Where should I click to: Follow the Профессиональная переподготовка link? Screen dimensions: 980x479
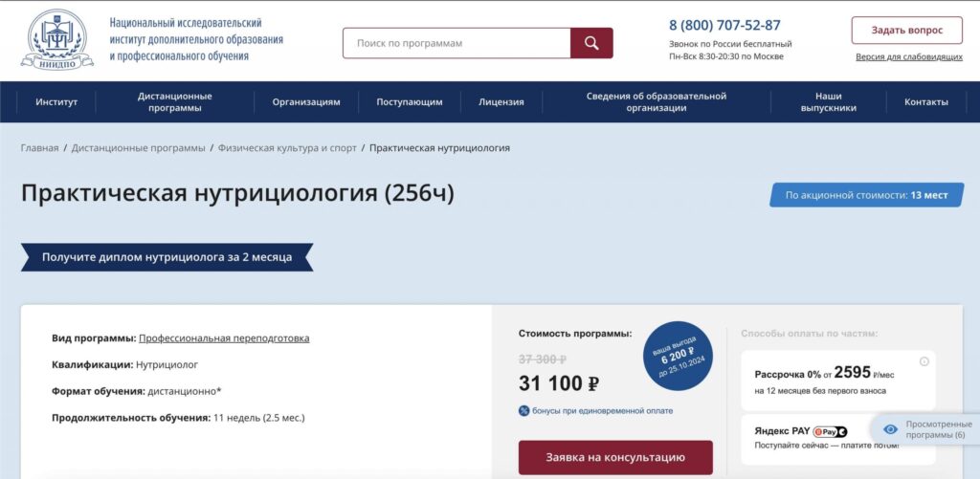pos(224,338)
